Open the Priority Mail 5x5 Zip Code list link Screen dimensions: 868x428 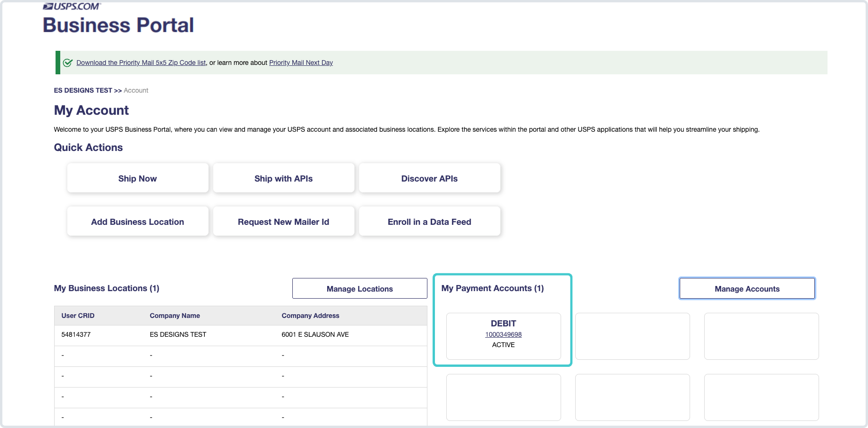coord(141,63)
